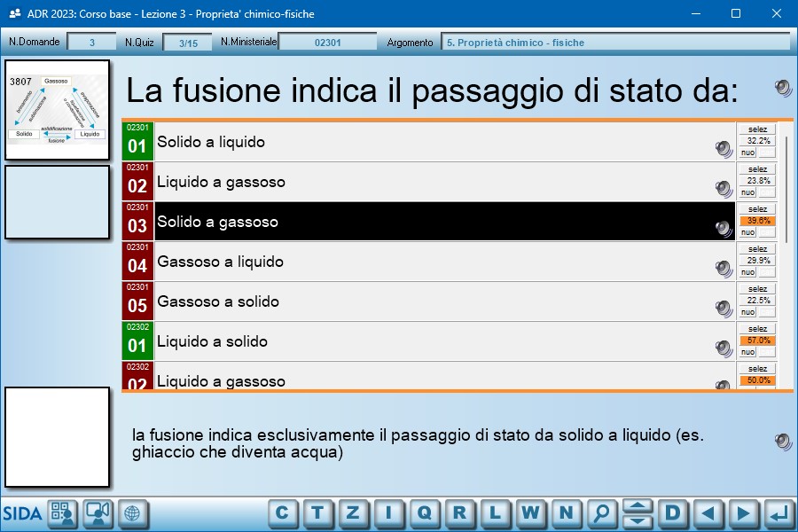Viewport: 798px width, 532px height.
Task: Click the globe web icon
Action: pyautogui.click(x=133, y=513)
